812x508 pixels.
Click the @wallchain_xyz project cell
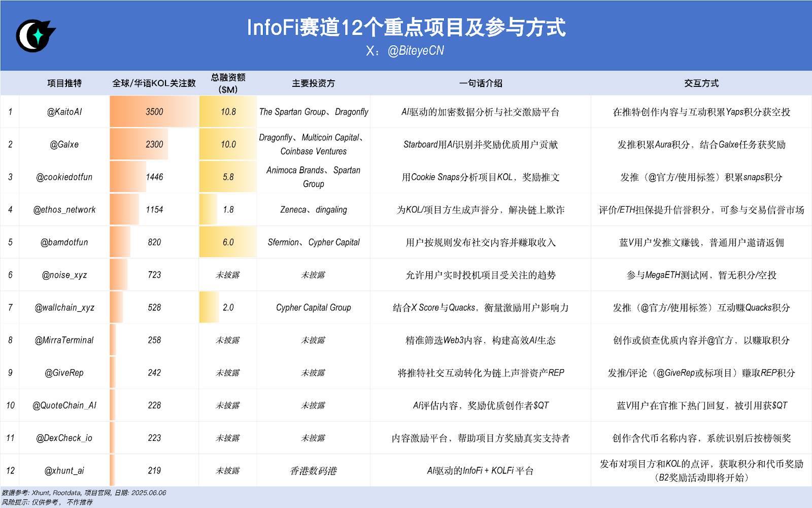tap(64, 307)
